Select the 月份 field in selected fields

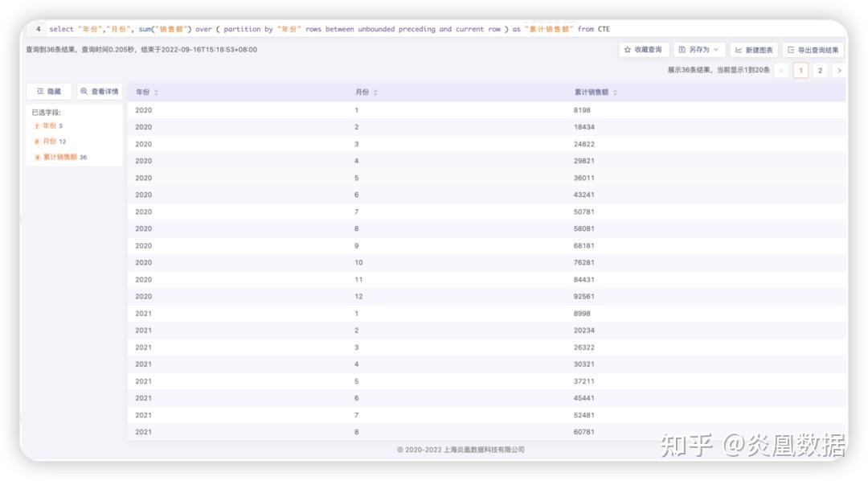[50, 142]
